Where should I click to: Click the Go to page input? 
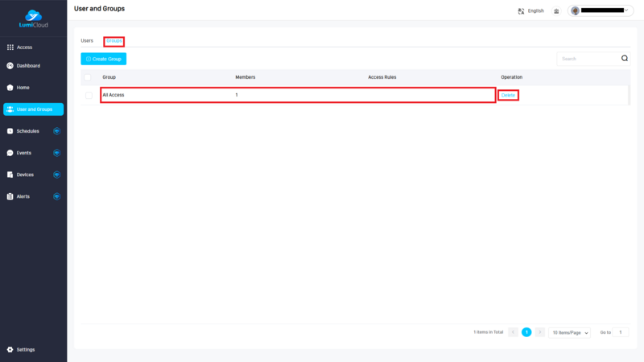tap(620, 332)
